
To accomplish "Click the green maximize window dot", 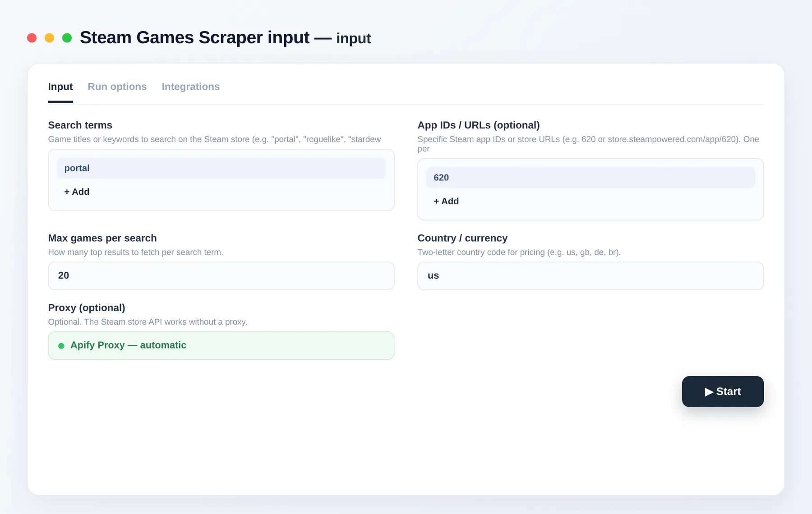I will (67, 38).
